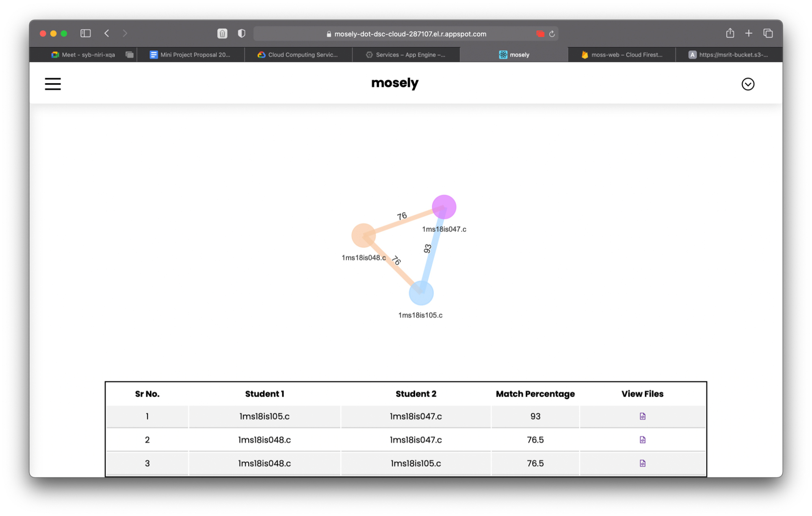Screen dimensions: 812x516
Task: Open the hamburger menu icon
Action: pos(53,84)
